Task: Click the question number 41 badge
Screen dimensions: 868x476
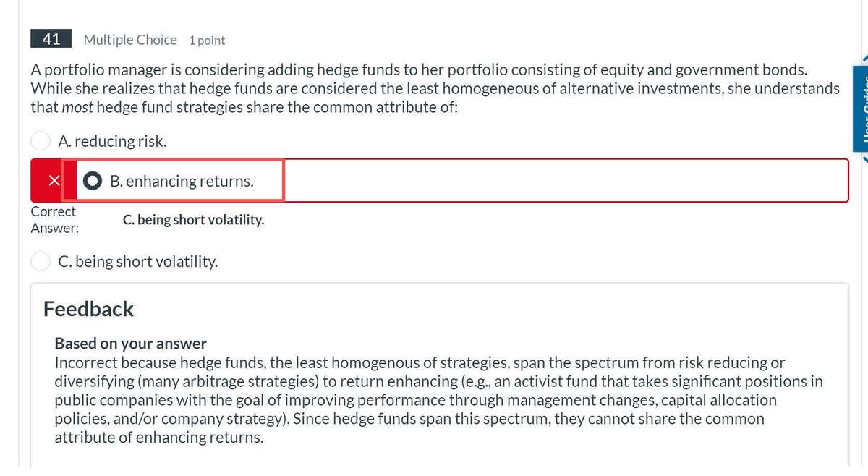Action: pyautogui.click(x=51, y=39)
